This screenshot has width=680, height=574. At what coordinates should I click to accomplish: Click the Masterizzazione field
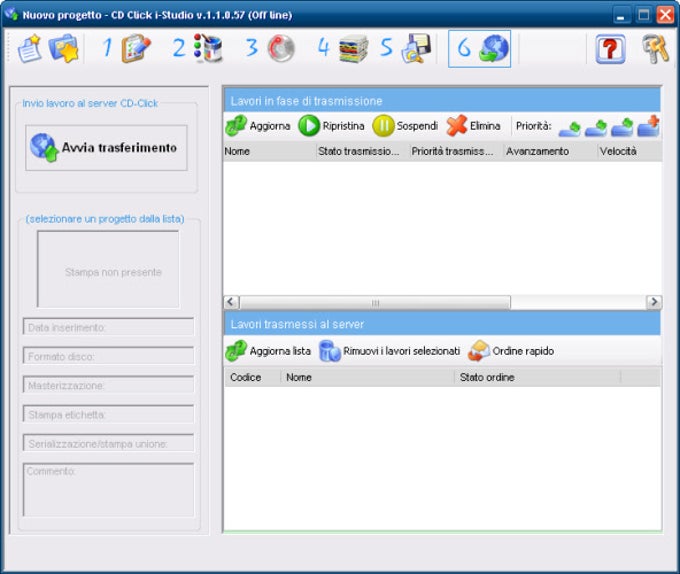108,385
